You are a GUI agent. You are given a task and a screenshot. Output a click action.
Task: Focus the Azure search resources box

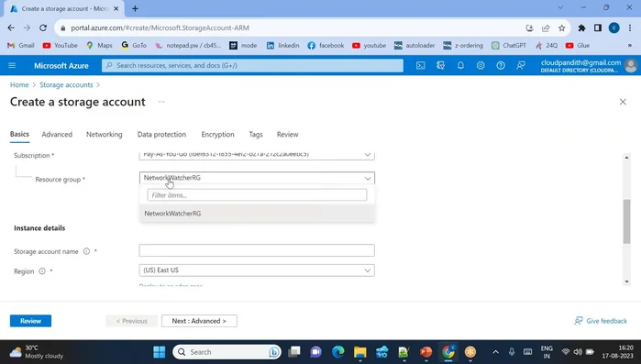pyautogui.click(x=252, y=65)
